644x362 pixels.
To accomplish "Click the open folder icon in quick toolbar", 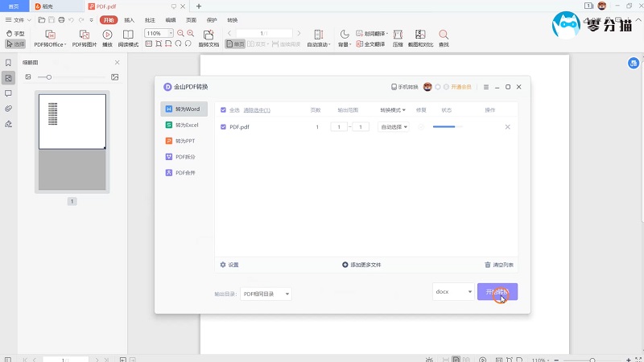I will (x=42, y=19).
